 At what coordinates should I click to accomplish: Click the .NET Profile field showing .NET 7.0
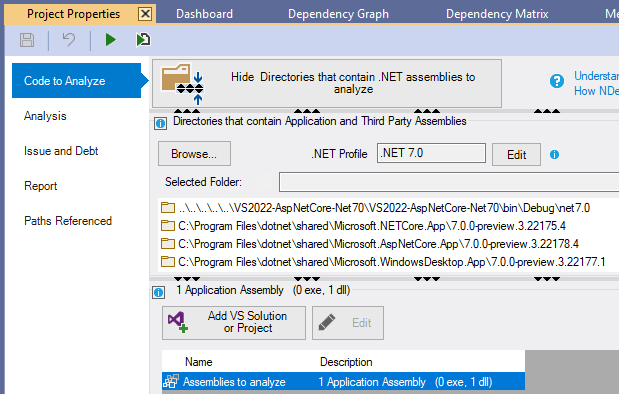pos(431,153)
